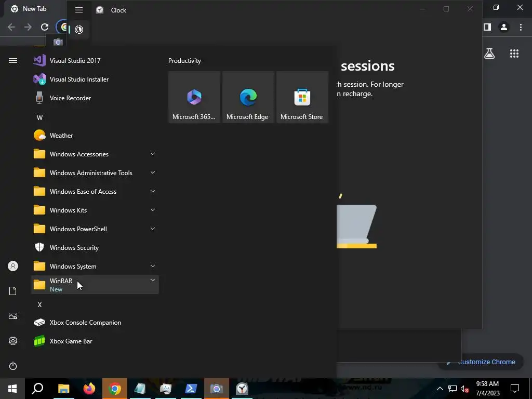The width and height of the screenshot is (532, 399).
Task: Open Microsoft Edge tile
Action: pos(248,97)
